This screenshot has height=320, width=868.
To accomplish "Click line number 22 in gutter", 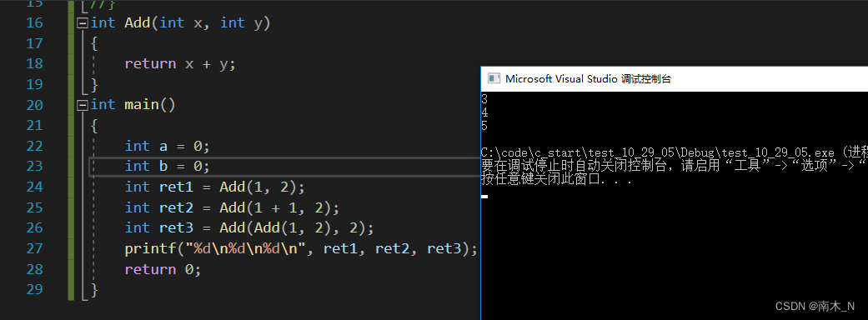I will [34, 147].
